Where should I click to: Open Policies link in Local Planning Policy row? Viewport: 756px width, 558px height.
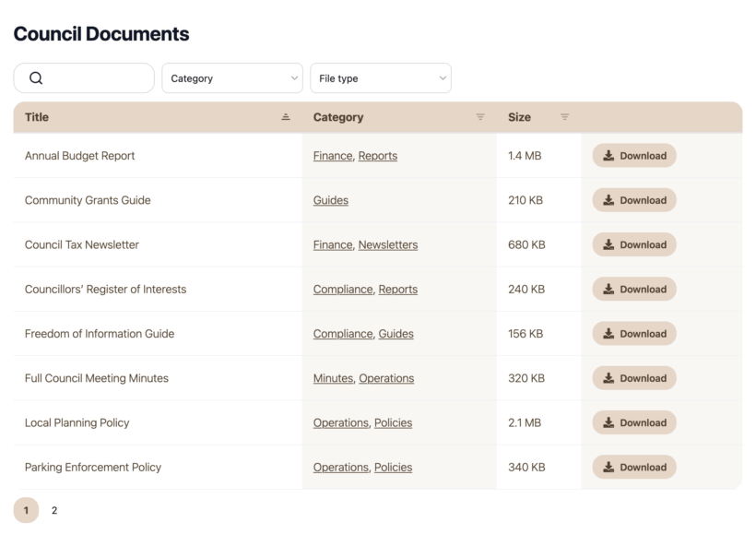pos(394,423)
